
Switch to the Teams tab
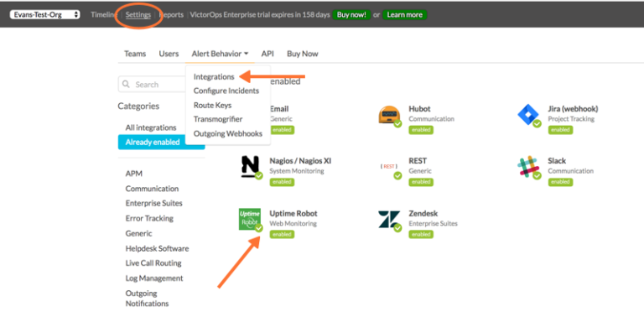[135, 54]
